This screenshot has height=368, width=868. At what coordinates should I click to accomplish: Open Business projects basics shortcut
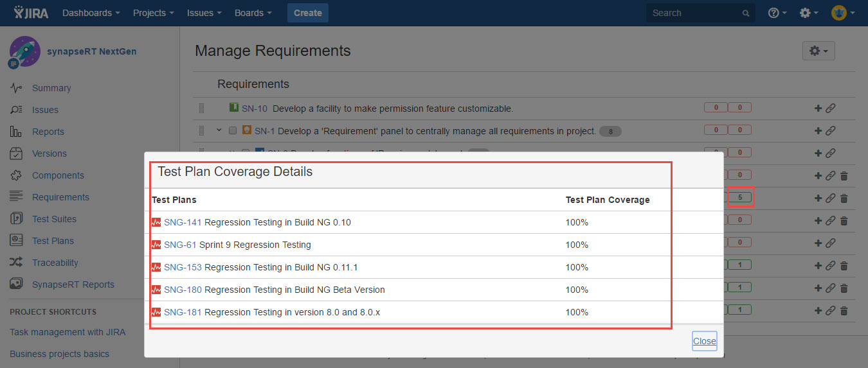(x=59, y=354)
